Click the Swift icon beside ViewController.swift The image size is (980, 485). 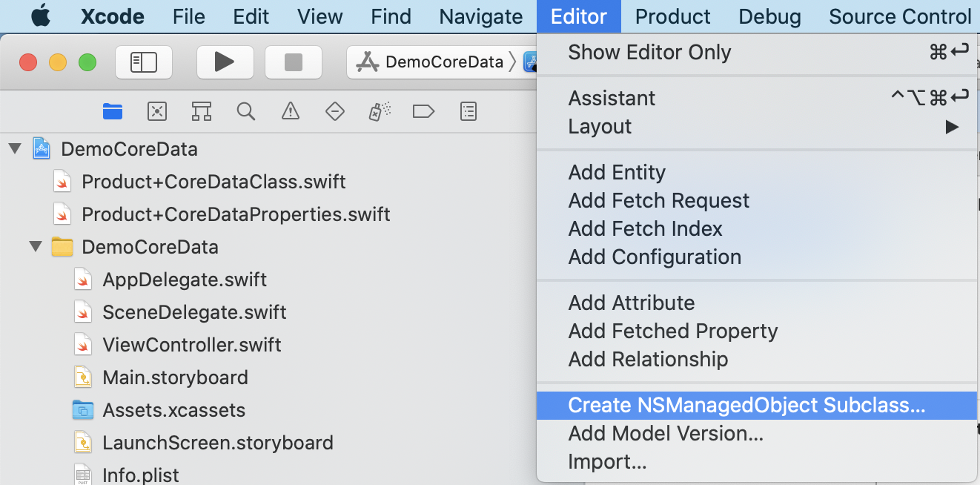click(x=83, y=345)
